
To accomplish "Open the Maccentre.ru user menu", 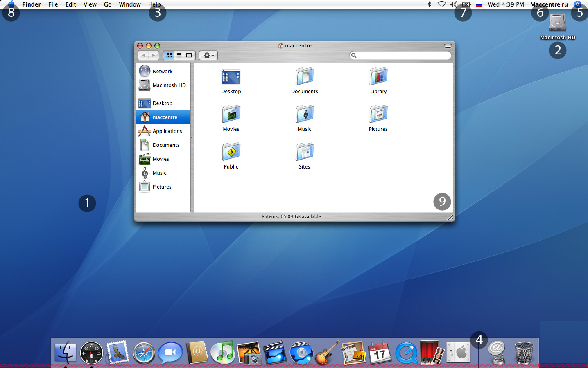I will pyautogui.click(x=549, y=4).
